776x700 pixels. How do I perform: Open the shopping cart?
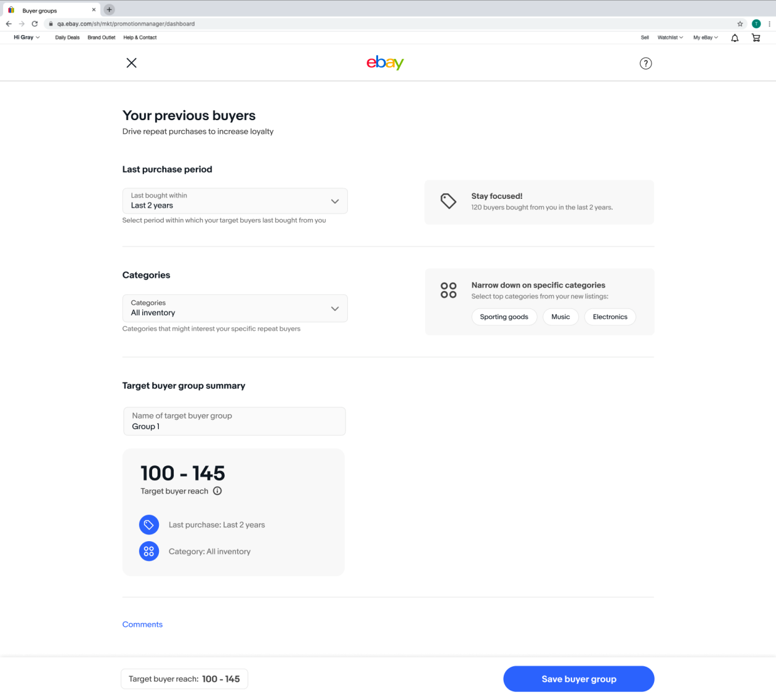(x=756, y=38)
